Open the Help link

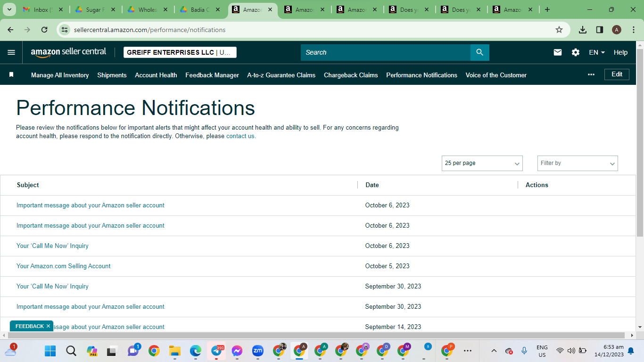(620, 52)
